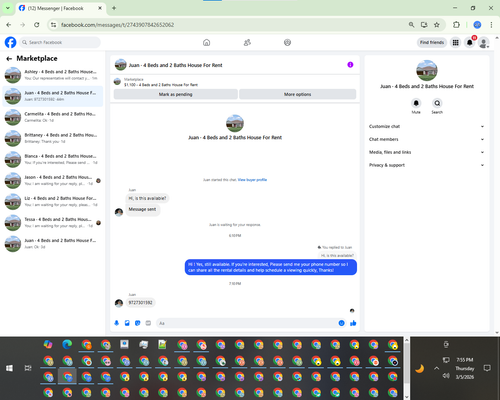Open Bianca conversation in list

click(53, 159)
